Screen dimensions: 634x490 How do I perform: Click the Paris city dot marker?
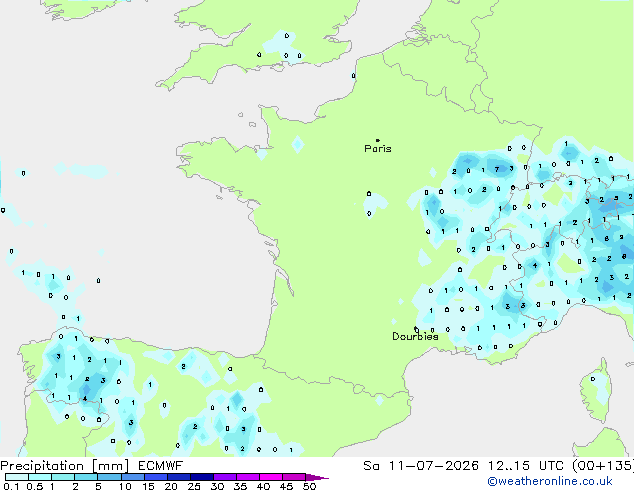378,140
